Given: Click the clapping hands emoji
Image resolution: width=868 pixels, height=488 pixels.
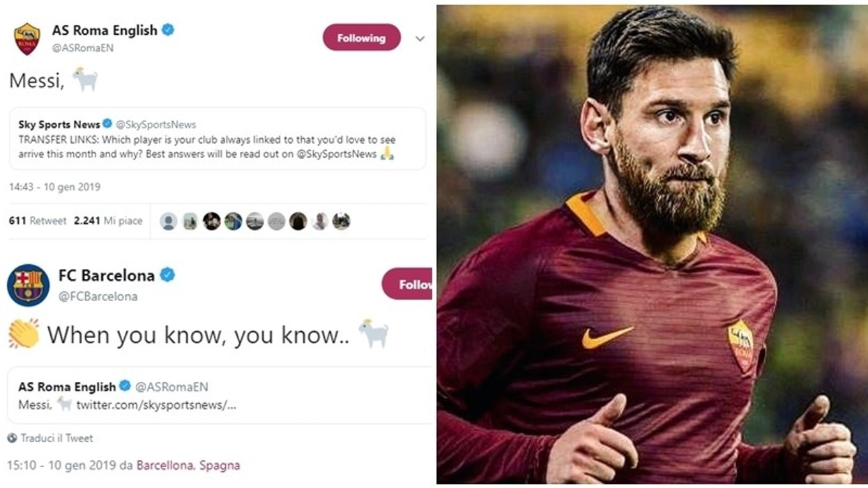Looking at the screenshot, I should coord(24,334).
